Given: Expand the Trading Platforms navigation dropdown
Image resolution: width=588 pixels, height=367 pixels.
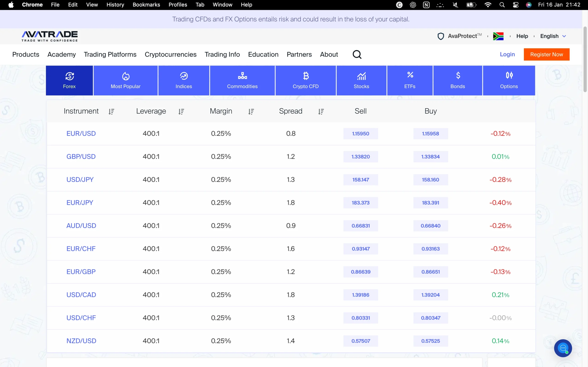Looking at the screenshot, I should (110, 54).
